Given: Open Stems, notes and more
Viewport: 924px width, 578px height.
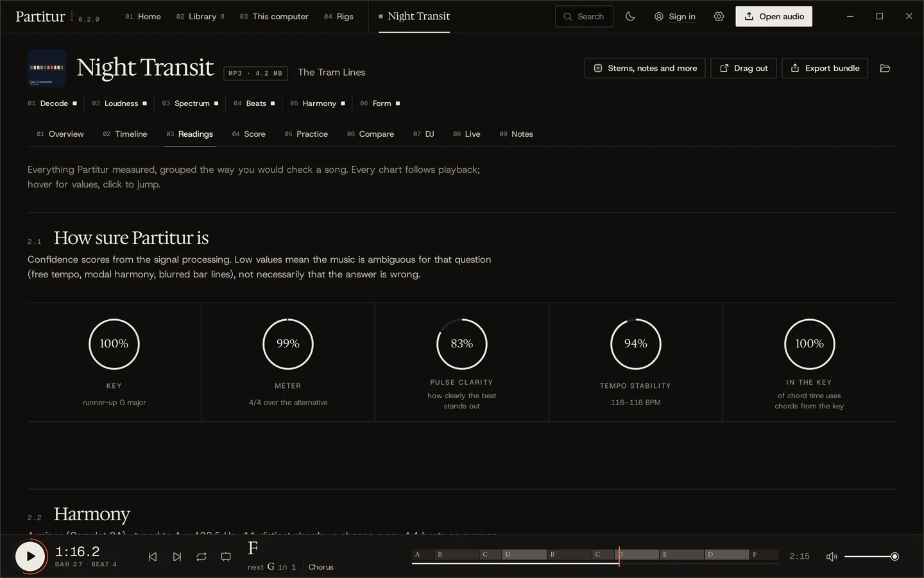Looking at the screenshot, I should pos(645,68).
